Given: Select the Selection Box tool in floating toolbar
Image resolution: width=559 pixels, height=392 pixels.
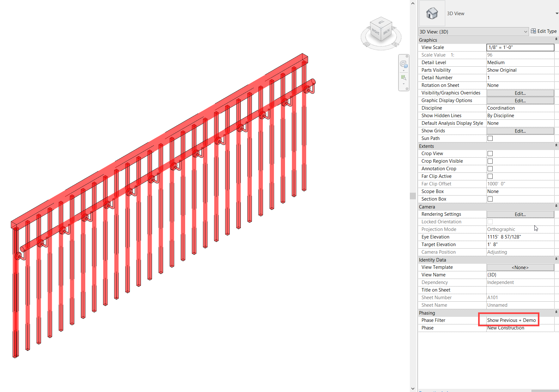Looking at the screenshot, I should tap(404, 64).
